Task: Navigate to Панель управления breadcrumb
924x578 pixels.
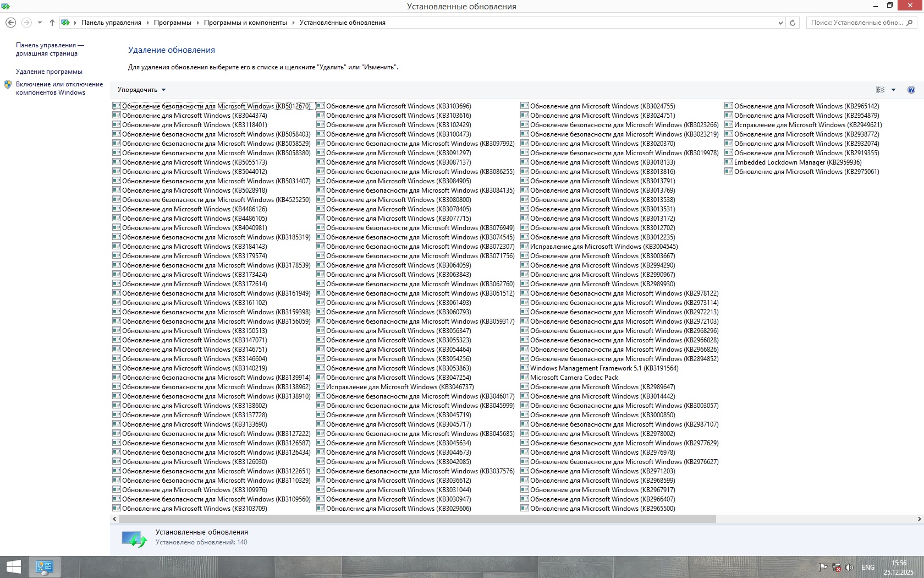Action: [x=111, y=23]
